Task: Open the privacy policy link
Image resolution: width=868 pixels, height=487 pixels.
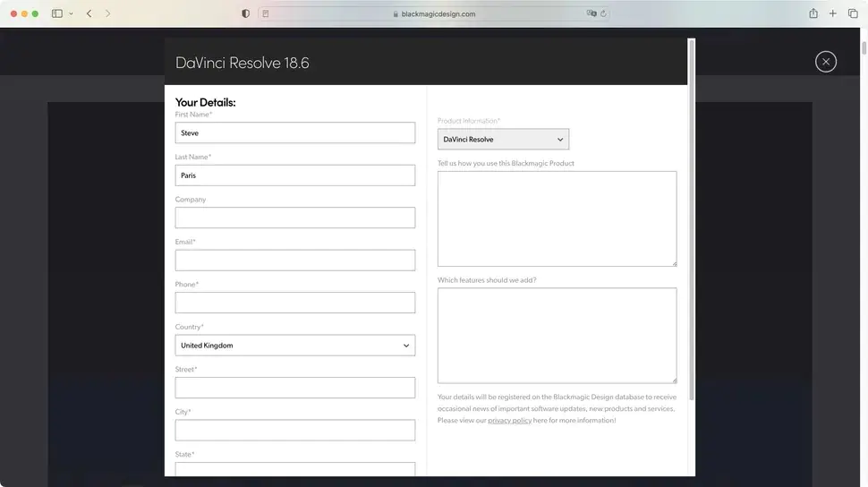Action: 509,421
